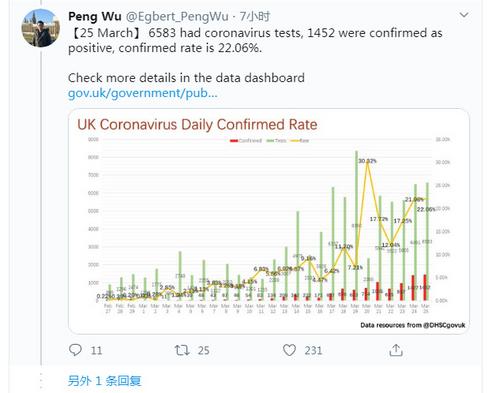Click the 7小时 timestamp
500x393 pixels.
255,16
